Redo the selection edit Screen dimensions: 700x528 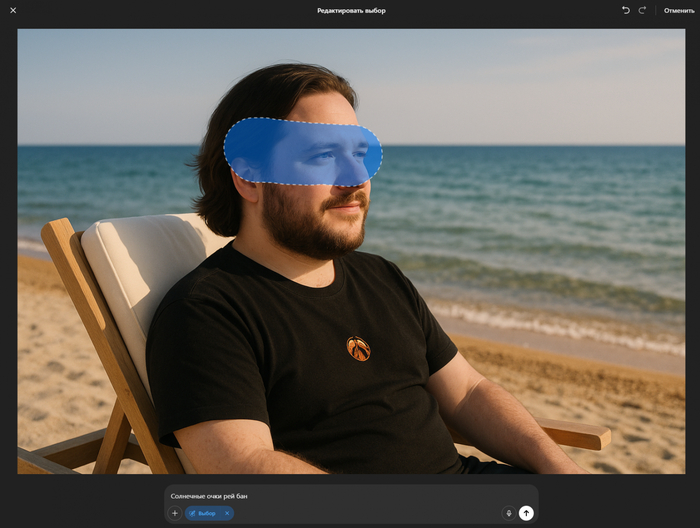pos(642,10)
